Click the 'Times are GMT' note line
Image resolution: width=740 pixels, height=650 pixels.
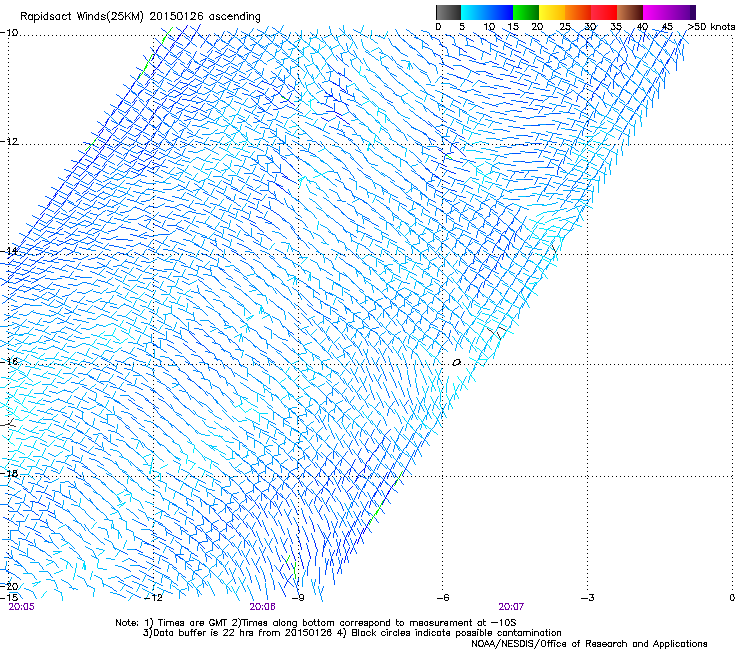pos(316,623)
